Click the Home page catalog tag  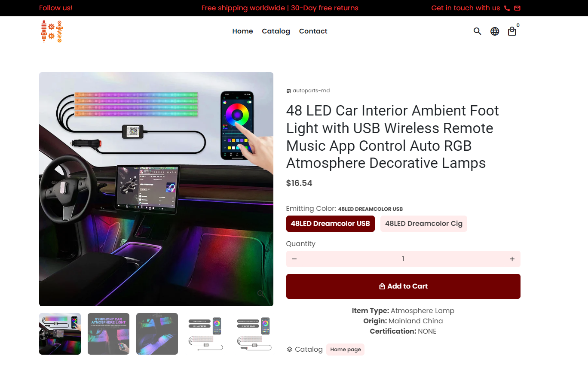click(345, 350)
